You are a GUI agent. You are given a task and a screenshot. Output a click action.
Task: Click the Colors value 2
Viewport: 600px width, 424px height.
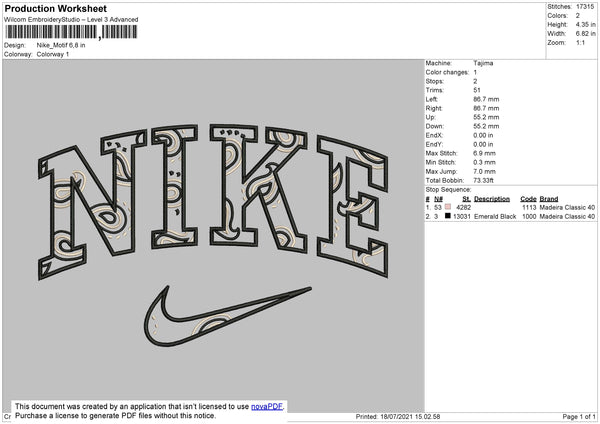pos(578,16)
